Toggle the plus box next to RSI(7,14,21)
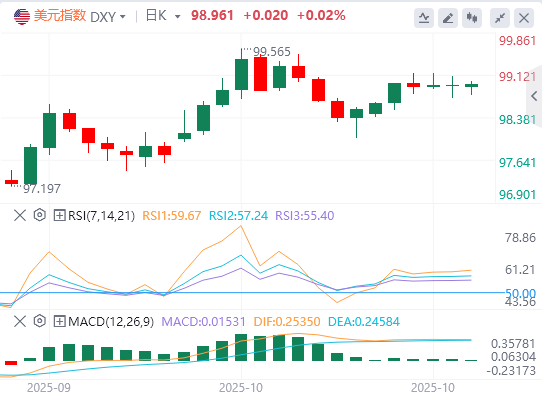The image size is (542, 399). tap(59, 215)
